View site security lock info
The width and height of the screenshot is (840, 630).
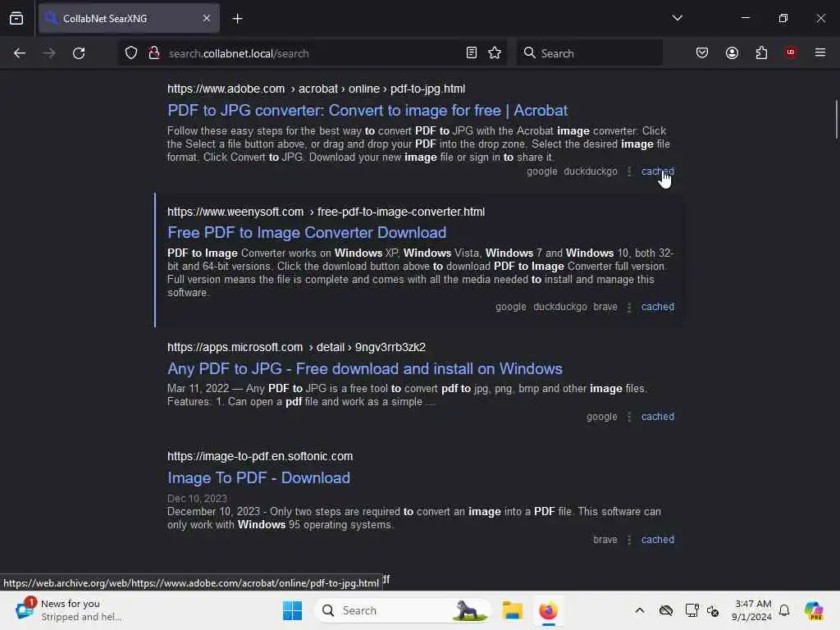click(154, 53)
